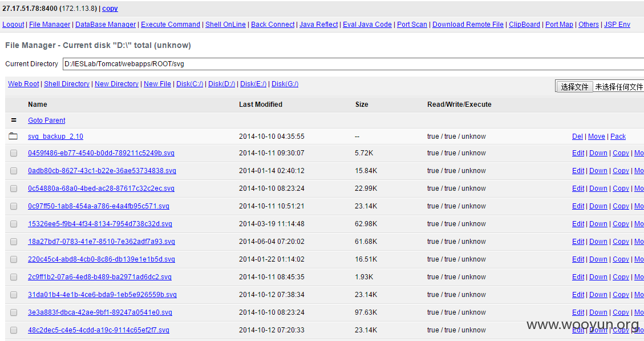Viewport: 644px width, 341px height.
Task: Copy the 220c45c4-abd8 svg file
Action: coord(621,259)
